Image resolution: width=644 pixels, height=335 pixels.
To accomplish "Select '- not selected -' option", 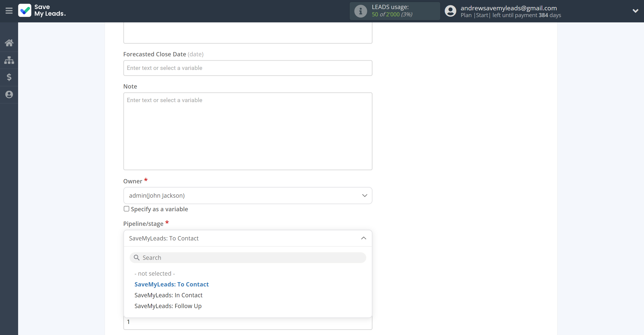I will [x=155, y=274].
